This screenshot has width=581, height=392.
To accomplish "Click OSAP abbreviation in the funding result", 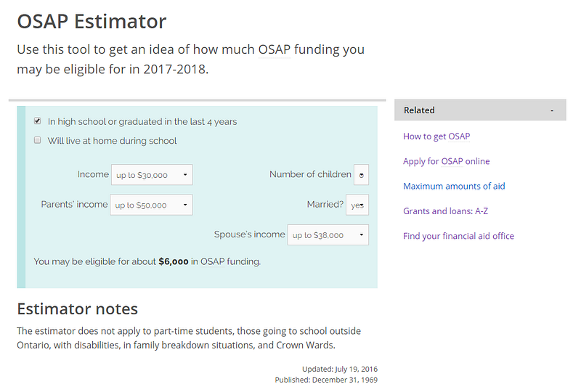I will tap(213, 261).
